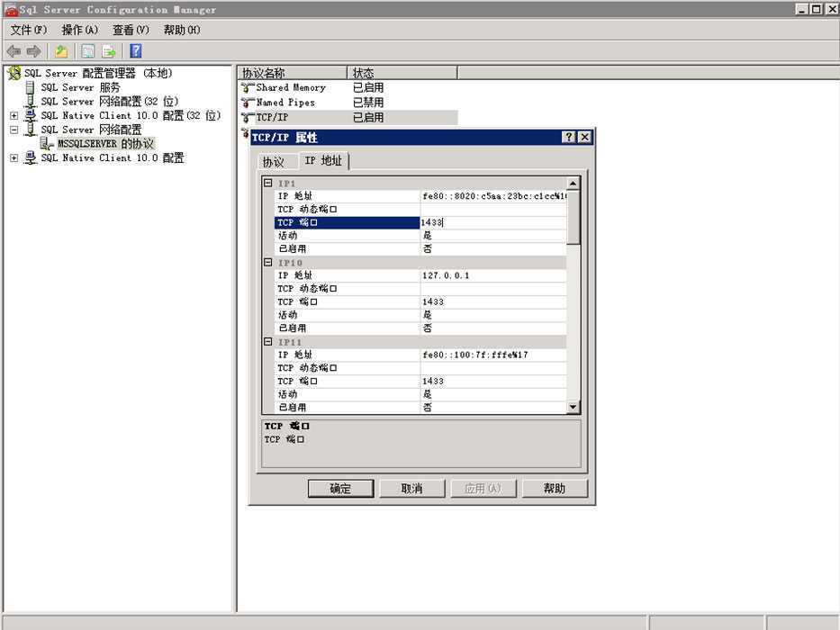This screenshot has width=840, height=630.
Task: Select the Named Pipes protocol row
Action: tap(348, 103)
